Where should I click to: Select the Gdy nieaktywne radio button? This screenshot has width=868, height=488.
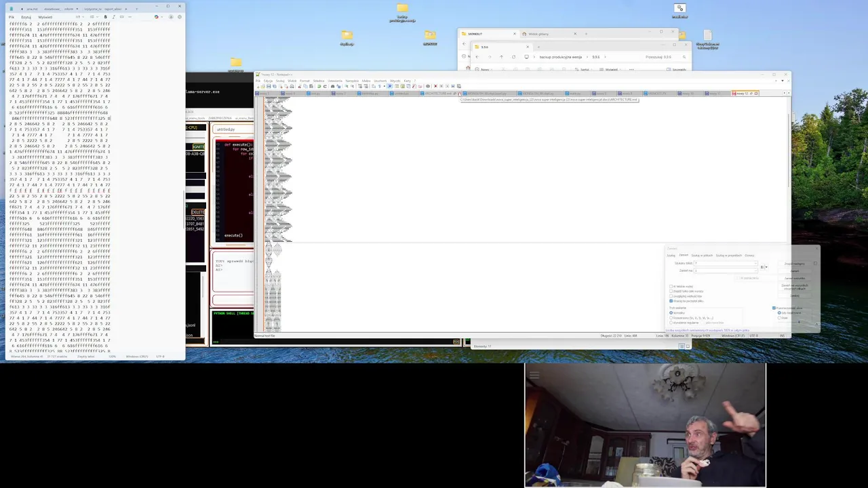point(779,312)
